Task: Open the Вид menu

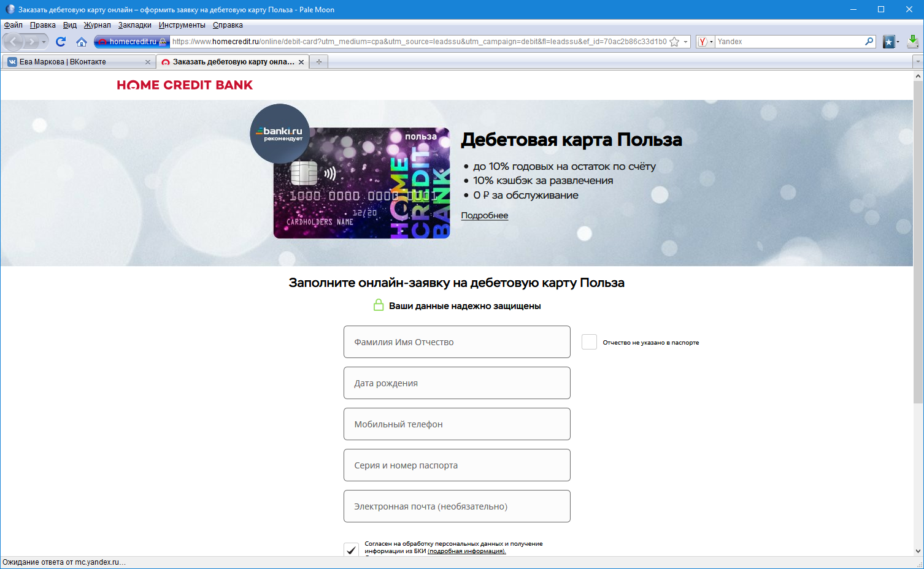Action: coord(70,25)
